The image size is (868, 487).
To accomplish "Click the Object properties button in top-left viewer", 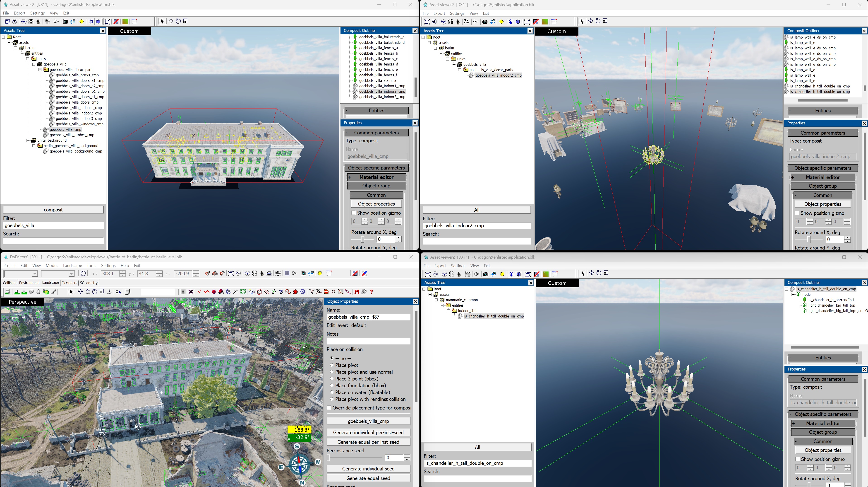I will pos(376,204).
